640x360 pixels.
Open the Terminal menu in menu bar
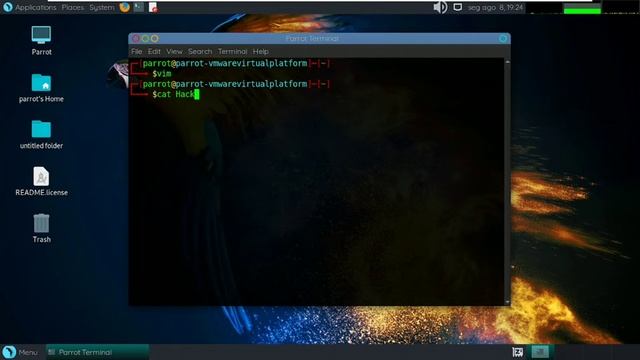pos(232,51)
